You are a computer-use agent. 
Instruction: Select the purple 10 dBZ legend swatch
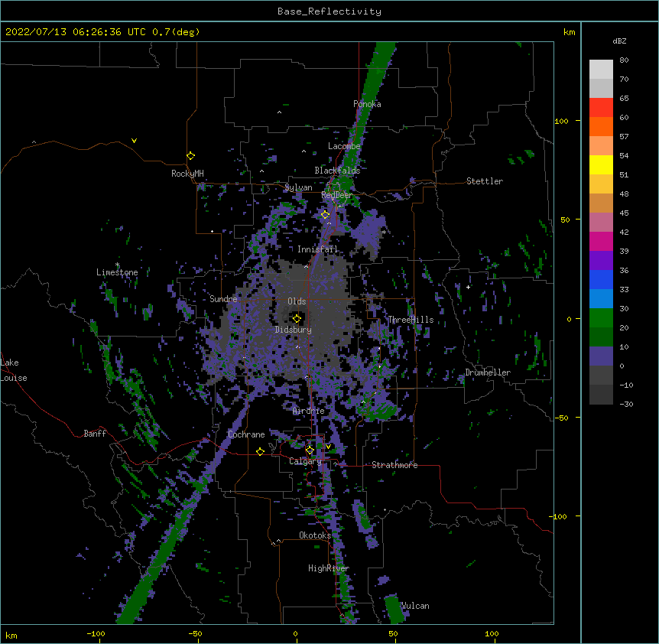[x=601, y=356]
